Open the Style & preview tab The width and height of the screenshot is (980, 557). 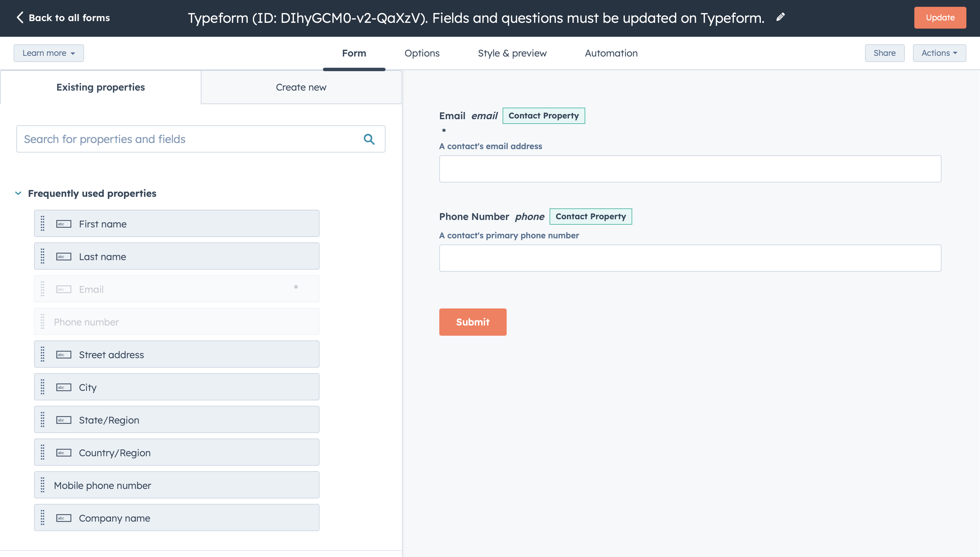pos(512,53)
